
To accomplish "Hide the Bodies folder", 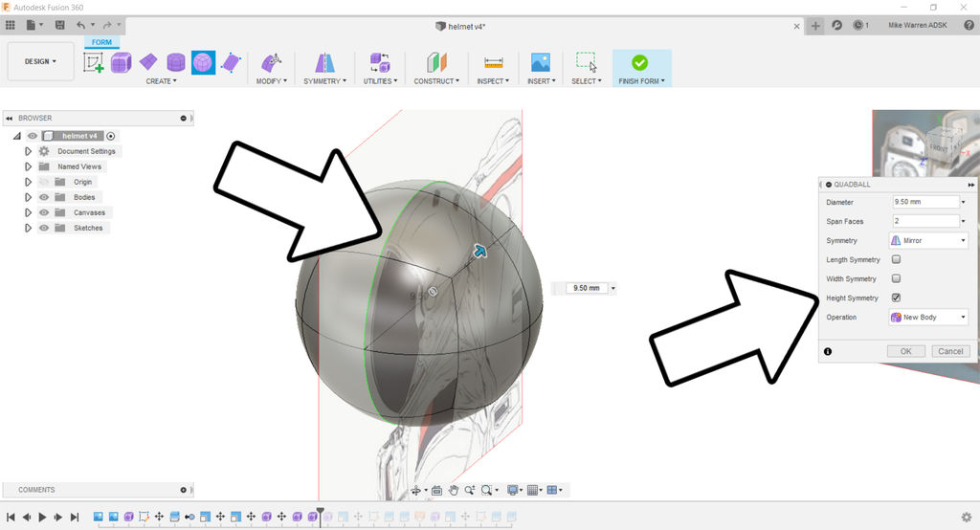I will [44, 197].
